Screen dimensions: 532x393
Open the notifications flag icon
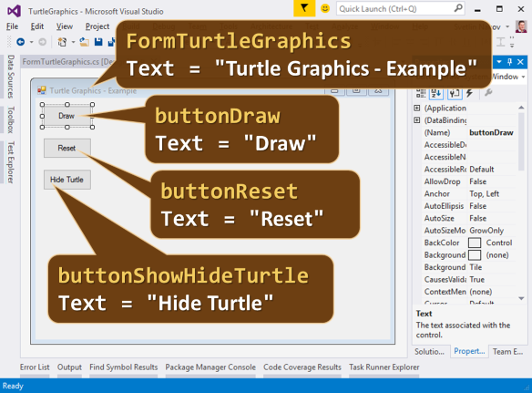(304, 8)
